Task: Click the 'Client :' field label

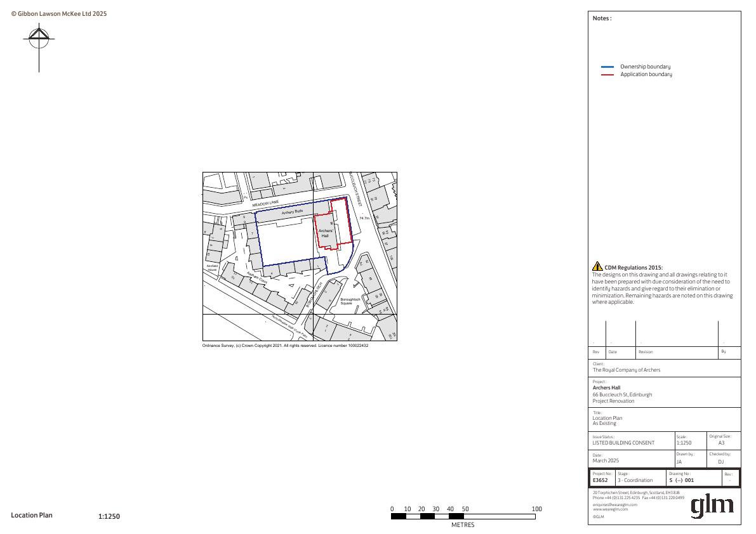Action: pos(599,364)
